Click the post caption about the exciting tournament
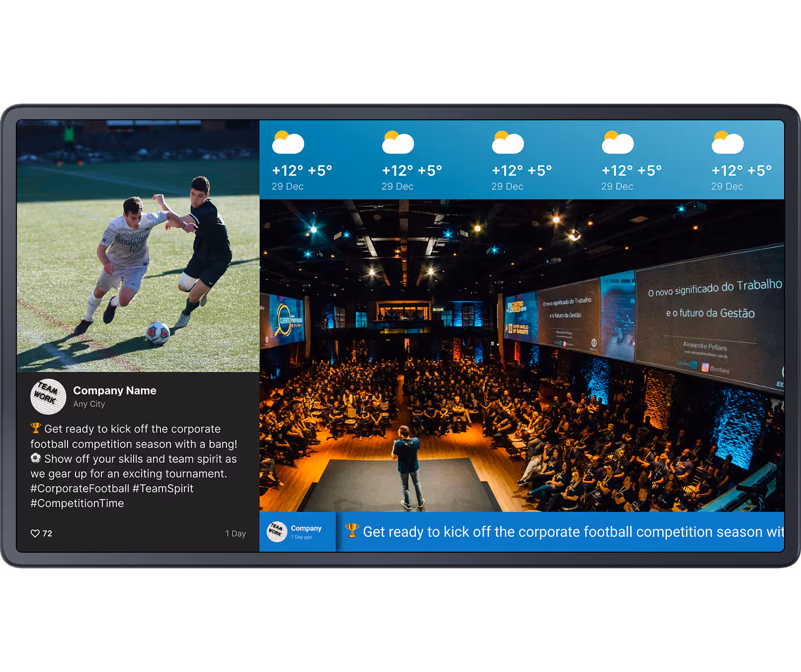The width and height of the screenshot is (801, 672). tap(134, 466)
